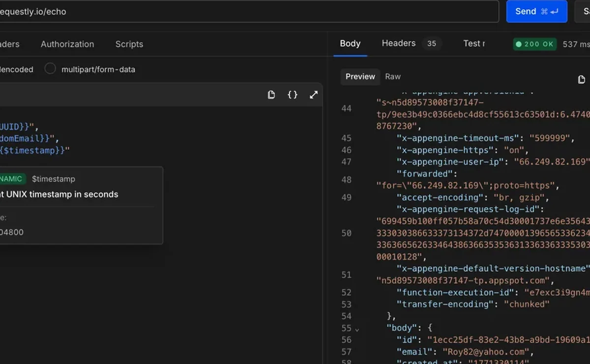Prettify the body with the braces icon

[x=293, y=95]
